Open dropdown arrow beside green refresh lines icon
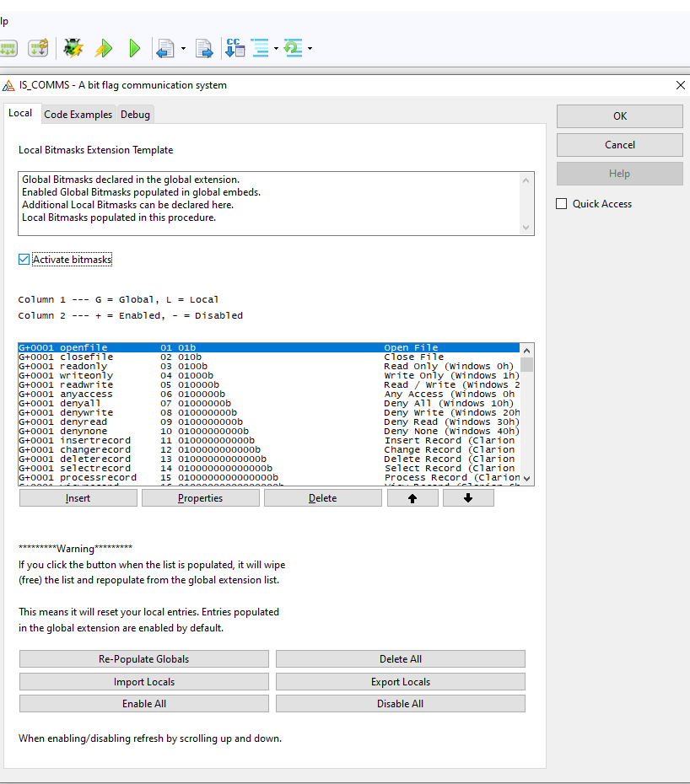The height and width of the screenshot is (784, 690). (310, 49)
